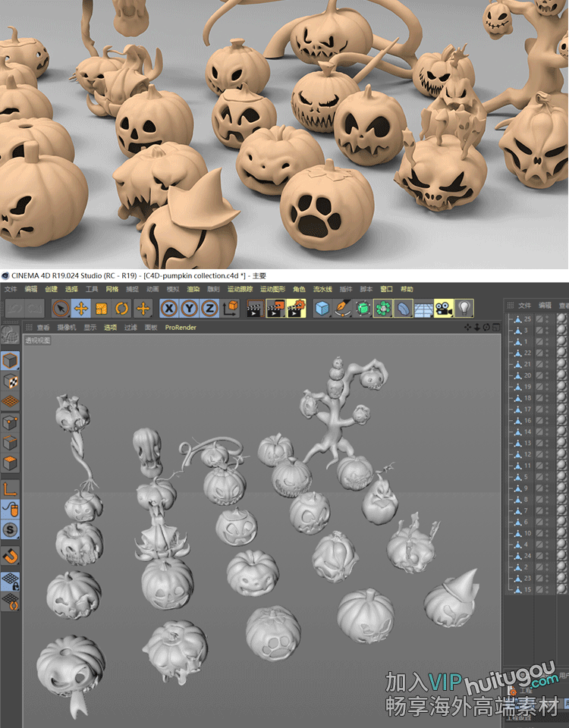The width and height of the screenshot is (569, 728).
Task: Add a Cube primitive object
Action: [x=322, y=308]
